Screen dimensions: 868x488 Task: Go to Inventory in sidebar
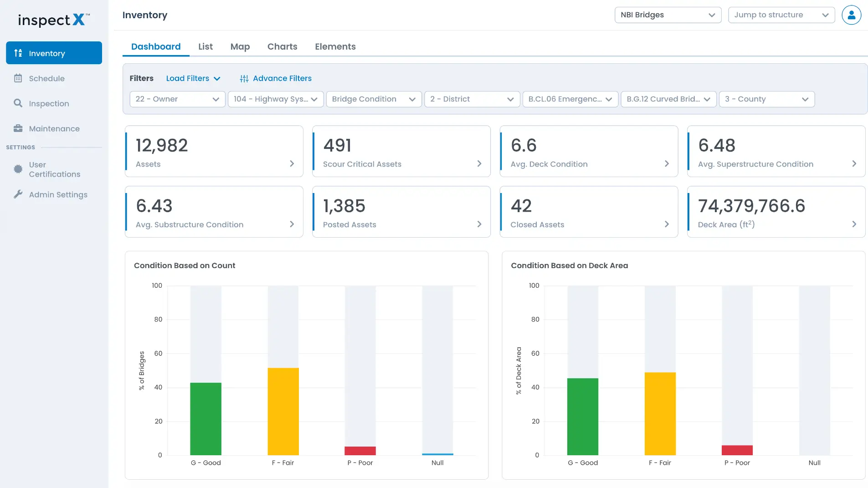coord(54,53)
